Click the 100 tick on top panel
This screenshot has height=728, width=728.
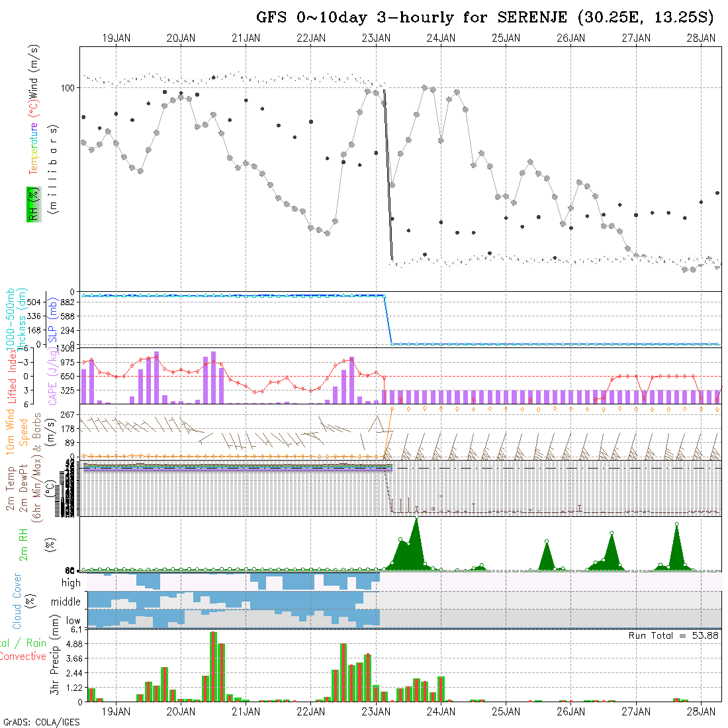coord(69,87)
